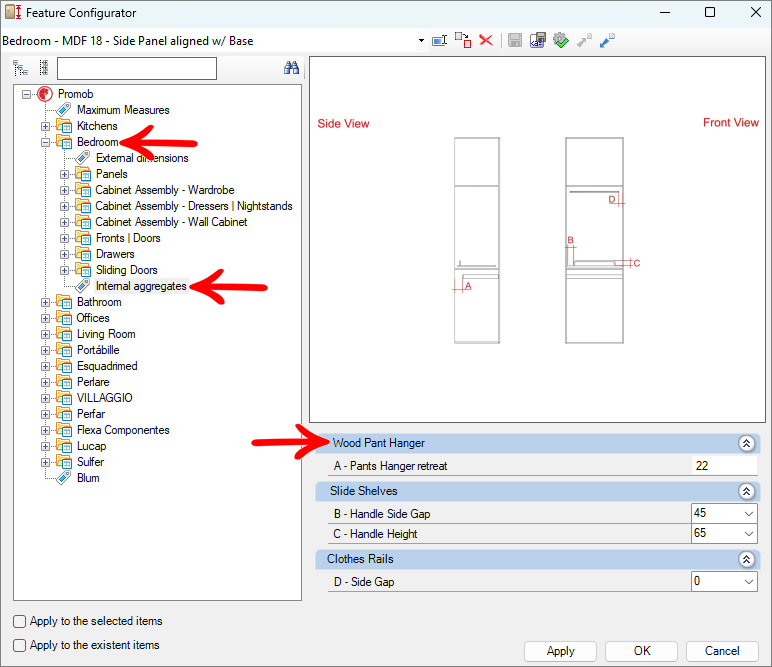
Task: Expand the Fronts | Doors node
Action: (x=64, y=238)
